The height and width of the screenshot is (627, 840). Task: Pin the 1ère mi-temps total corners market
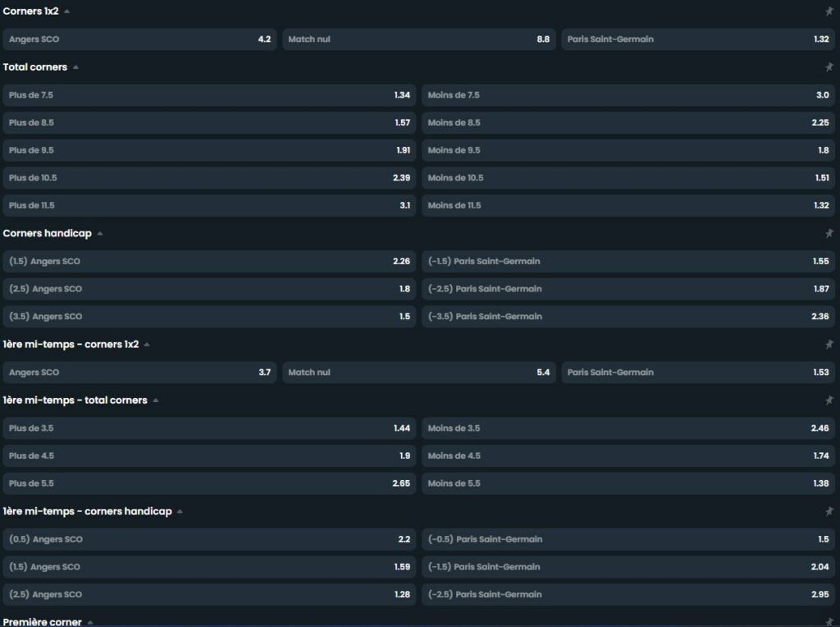pos(829,400)
